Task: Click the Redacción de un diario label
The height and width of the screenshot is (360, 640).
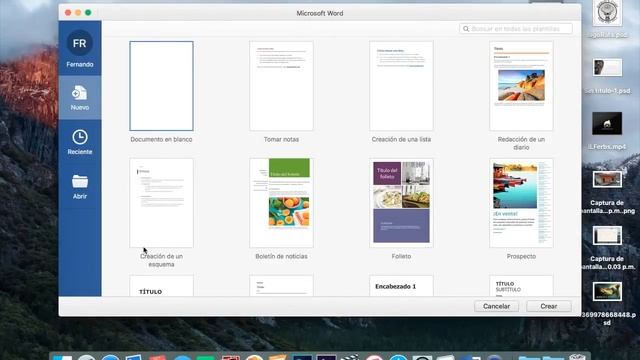Action: pyautogui.click(x=521, y=143)
